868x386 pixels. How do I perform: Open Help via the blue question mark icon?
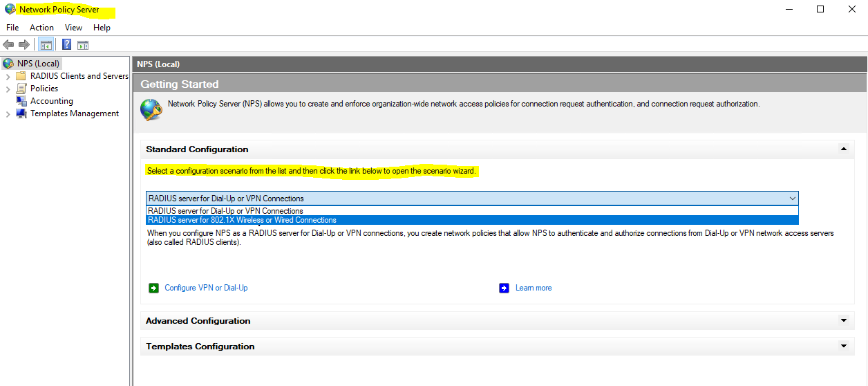point(67,44)
